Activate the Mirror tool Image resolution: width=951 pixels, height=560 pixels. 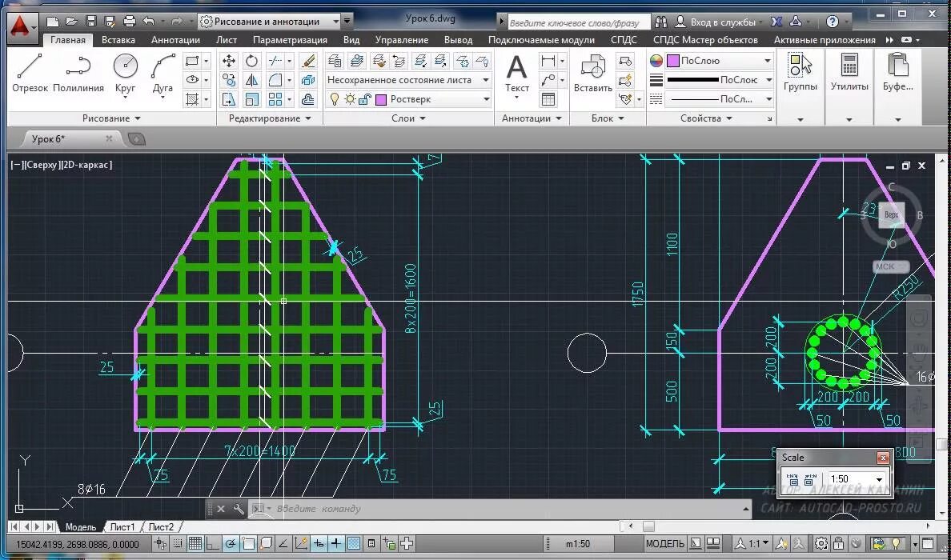click(251, 79)
